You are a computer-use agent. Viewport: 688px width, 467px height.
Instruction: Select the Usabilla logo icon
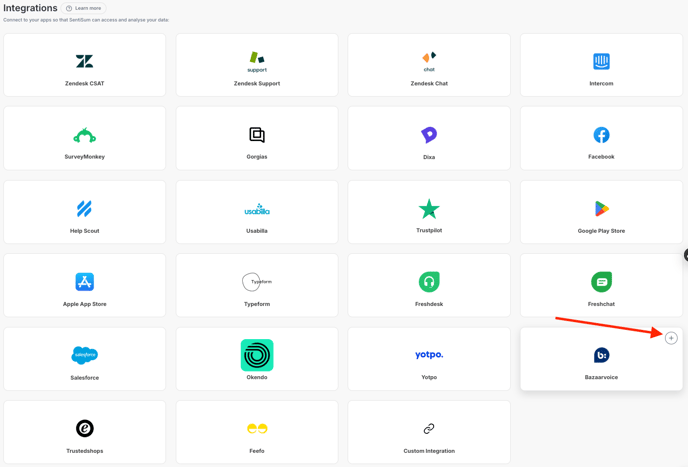(x=257, y=209)
